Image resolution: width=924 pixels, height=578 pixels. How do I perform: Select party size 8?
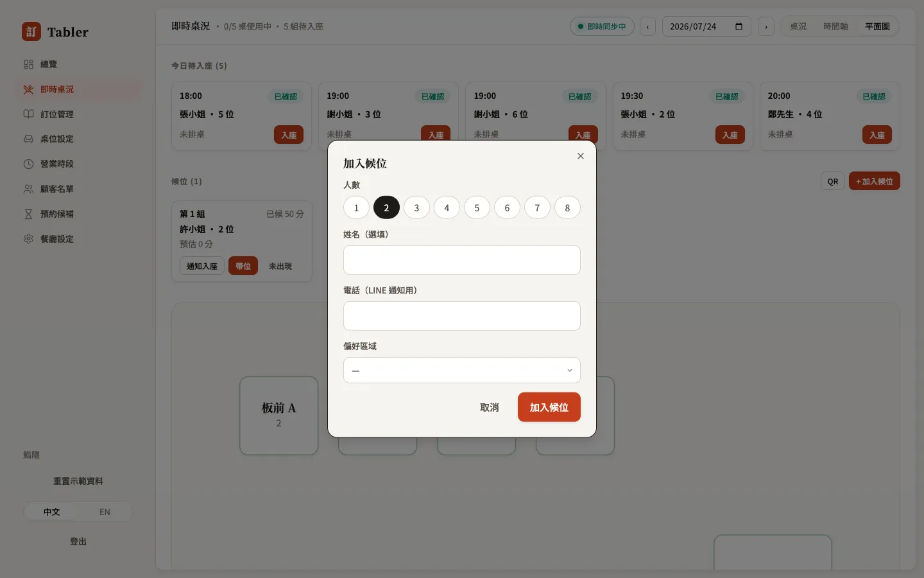click(x=567, y=207)
